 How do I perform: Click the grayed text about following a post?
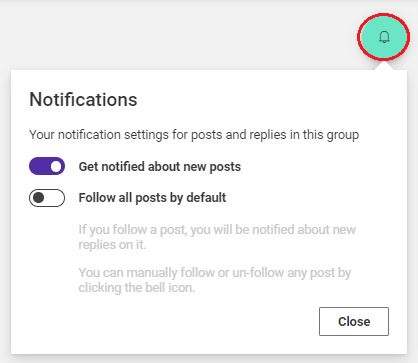[x=217, y=237]
